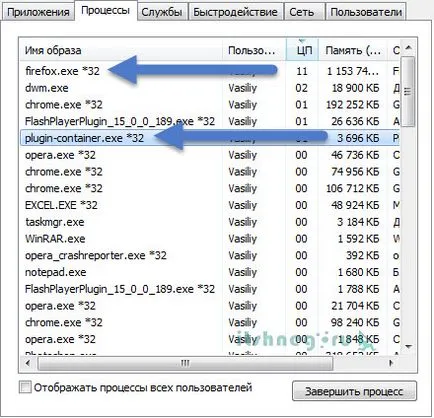The image size is (434, 418).
Task: Select opera.exe row with 1 848 КБ
Action: click(210, 339)
